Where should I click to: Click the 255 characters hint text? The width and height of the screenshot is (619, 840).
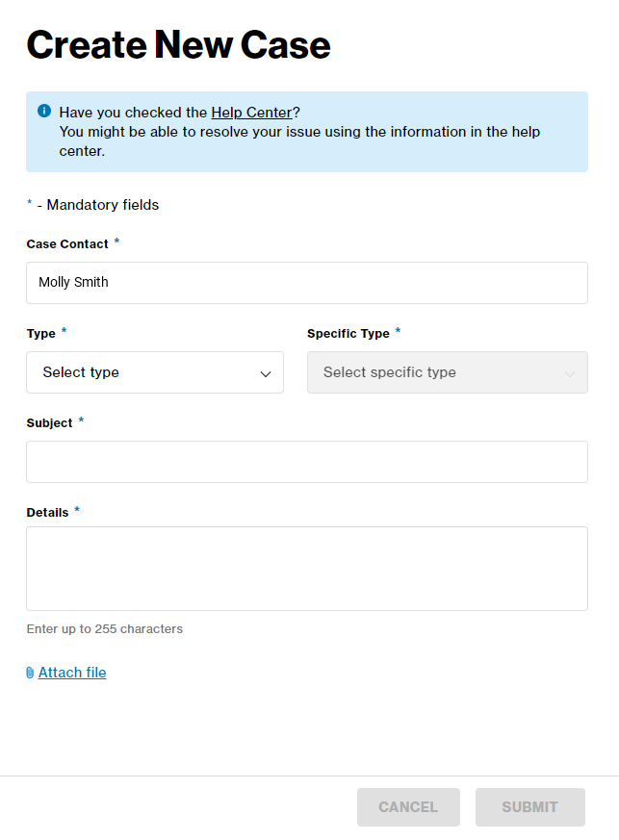(105, 628)
